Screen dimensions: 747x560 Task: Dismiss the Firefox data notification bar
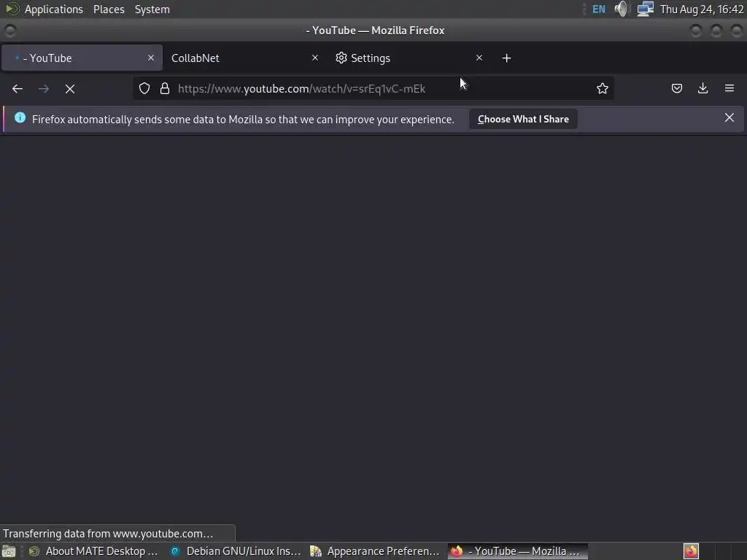coord(729,117)
